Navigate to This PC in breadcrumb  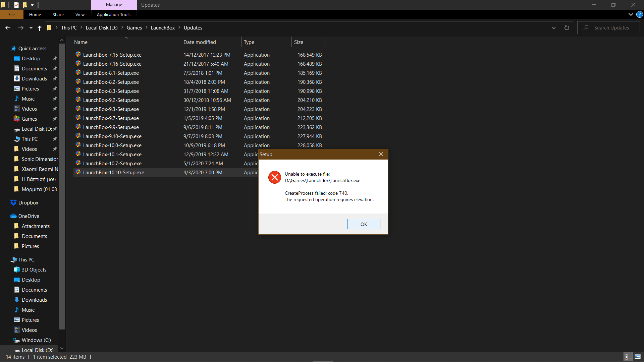pyautogui.click(x=69, y=28)
